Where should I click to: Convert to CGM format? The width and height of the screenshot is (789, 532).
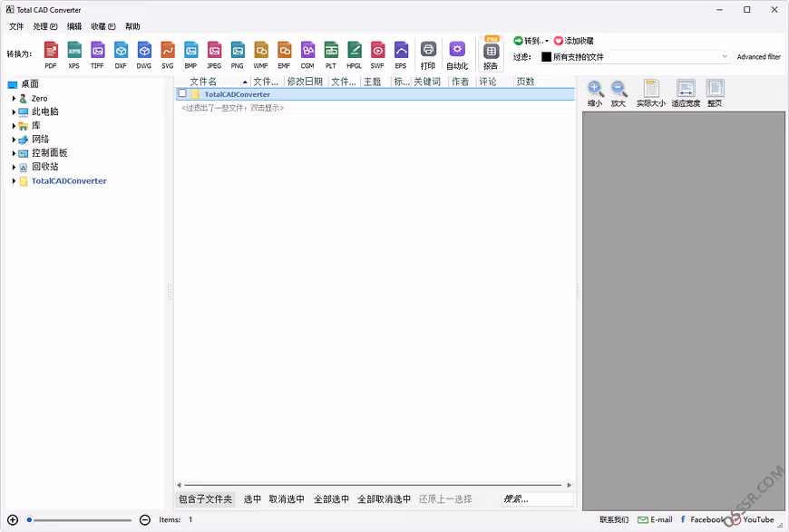point(307,54)
